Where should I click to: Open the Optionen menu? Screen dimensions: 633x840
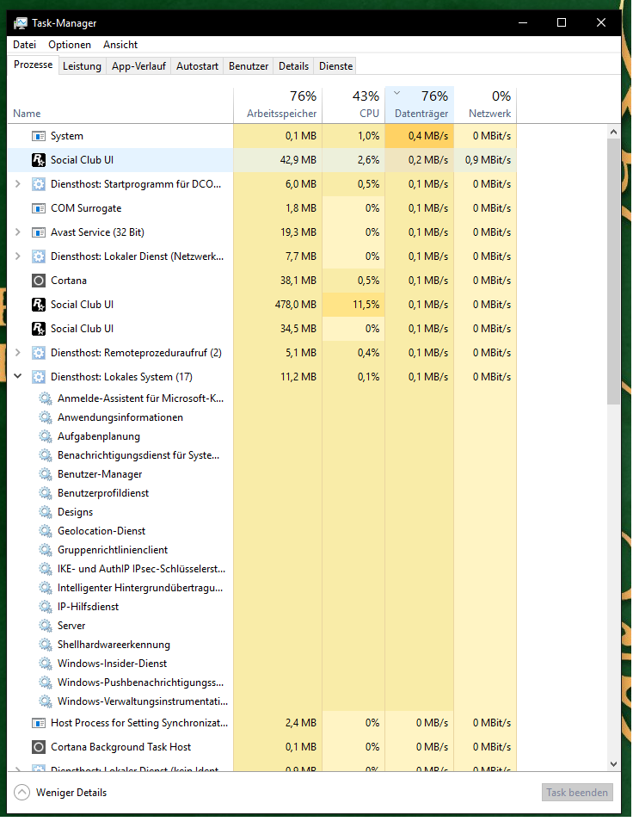[x=70, y=45]
